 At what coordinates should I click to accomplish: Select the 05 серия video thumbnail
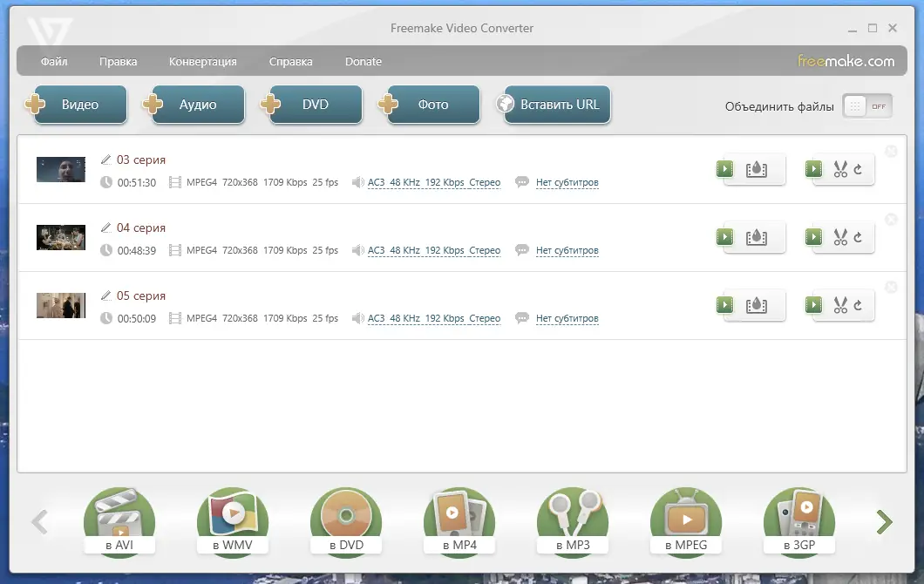tap(61, 305)
